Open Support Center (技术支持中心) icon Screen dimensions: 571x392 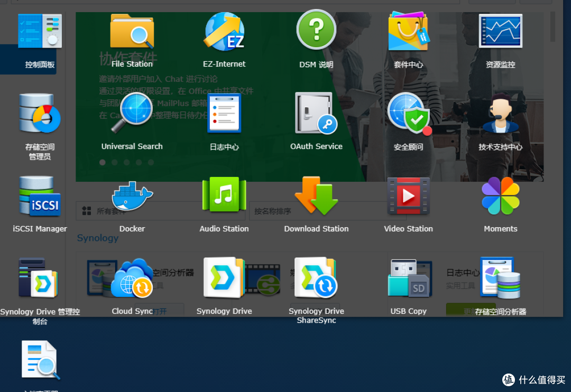(x=500, y=114)
